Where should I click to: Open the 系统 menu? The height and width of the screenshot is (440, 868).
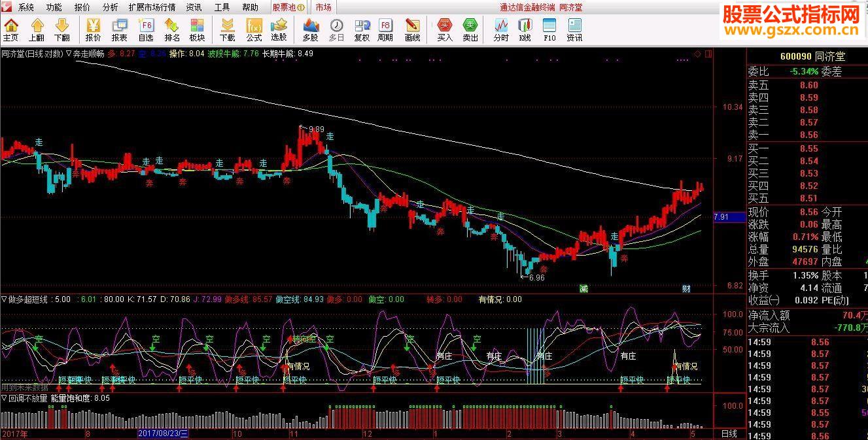coord(26,7)
